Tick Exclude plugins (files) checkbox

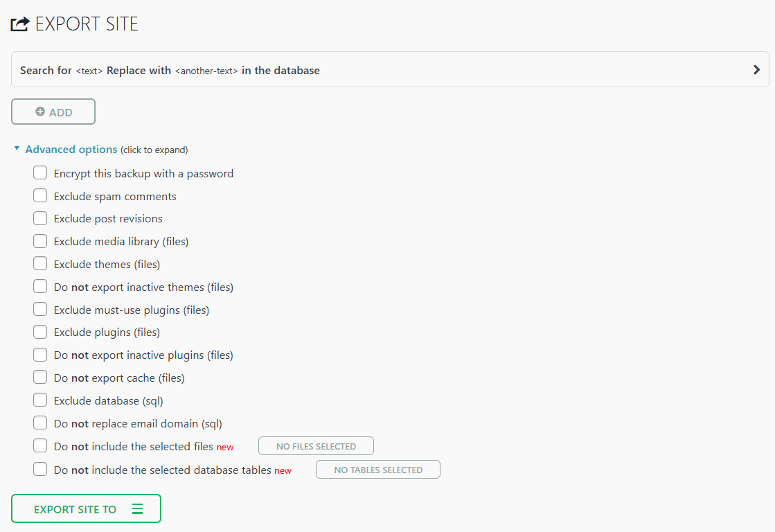[40, 332]
